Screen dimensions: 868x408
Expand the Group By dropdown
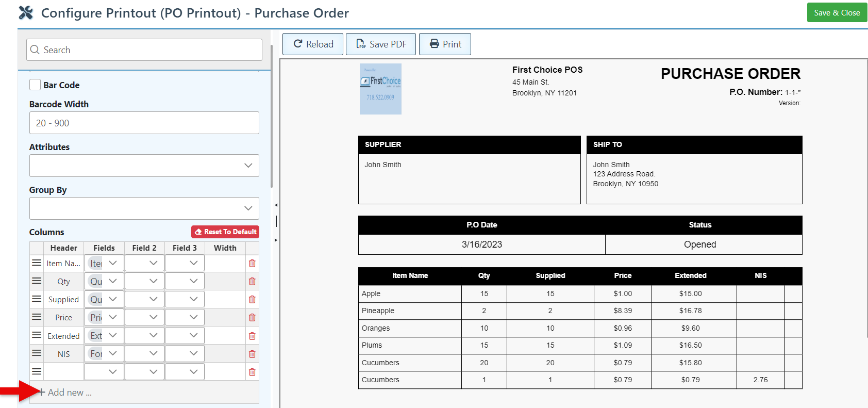[144, 208]
